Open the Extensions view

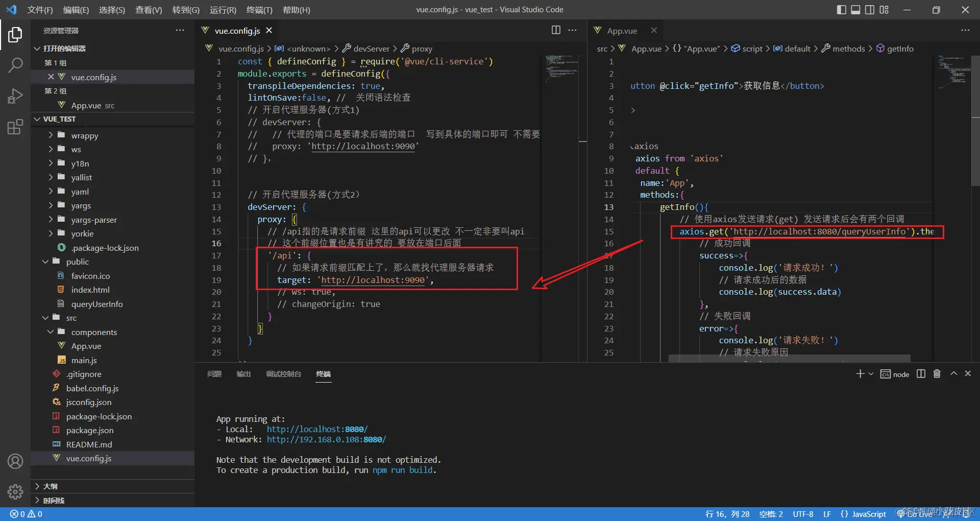coord(15,127)
